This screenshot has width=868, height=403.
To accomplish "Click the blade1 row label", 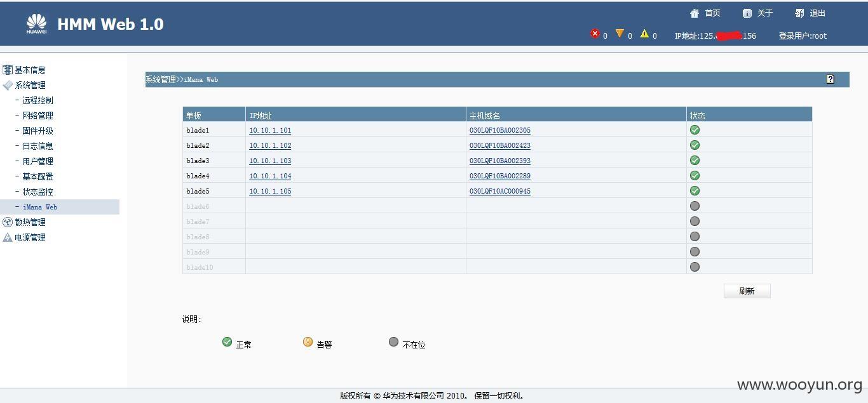I will [x=198, y=130].
